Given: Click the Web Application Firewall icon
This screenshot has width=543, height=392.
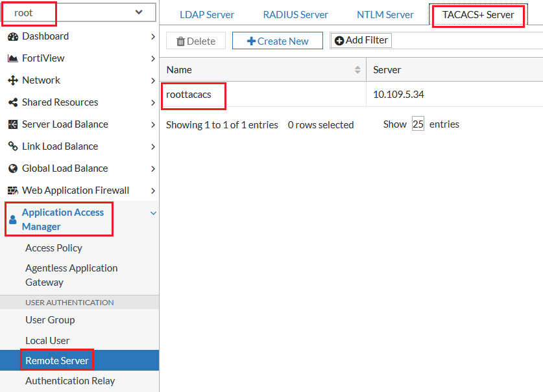Looking at the screenshot, I should [x=13, y=190].
